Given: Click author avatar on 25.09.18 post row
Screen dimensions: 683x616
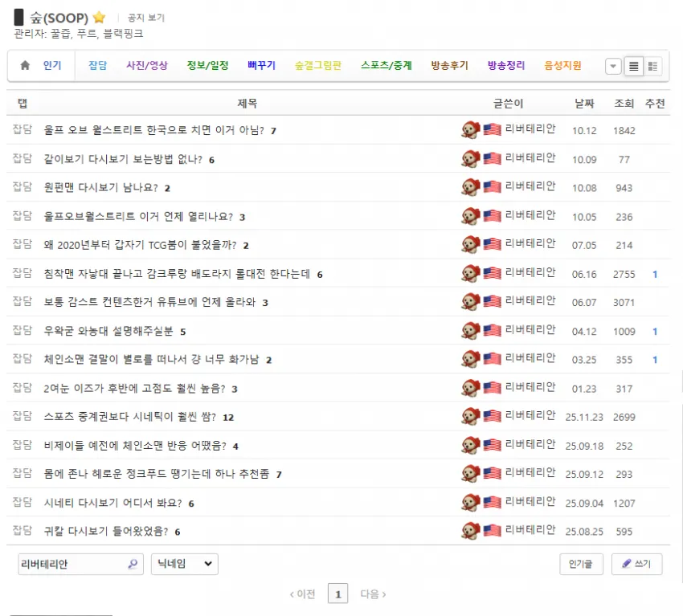Looking at the screenshot, I should click(470, 446).
